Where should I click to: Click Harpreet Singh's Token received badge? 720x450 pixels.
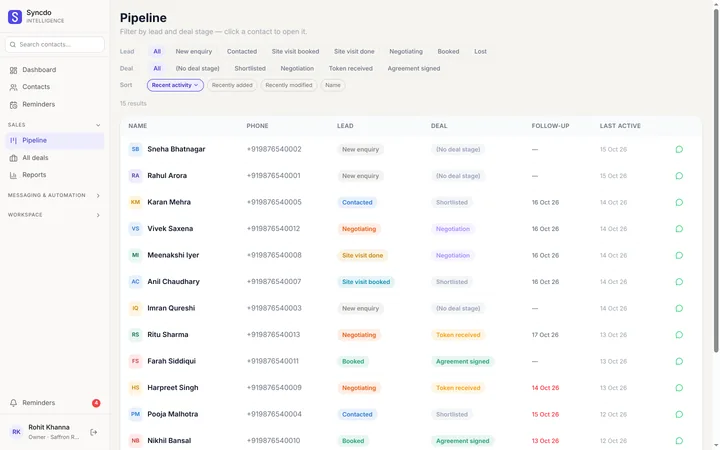tap(458, 388)
